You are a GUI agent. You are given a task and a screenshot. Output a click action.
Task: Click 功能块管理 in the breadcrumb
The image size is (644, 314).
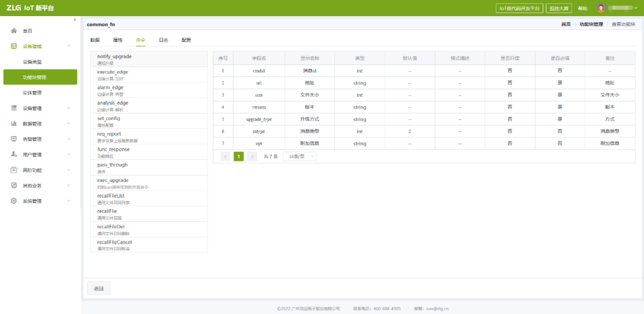click(591, 24)
